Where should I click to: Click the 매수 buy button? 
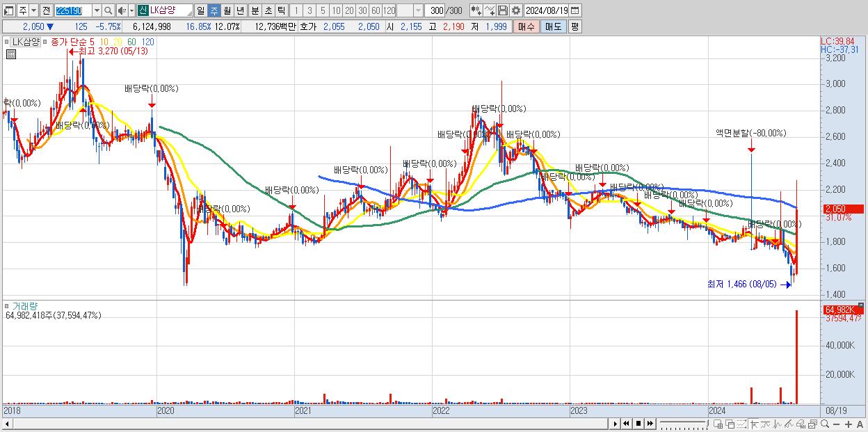(x=526, y=26)
